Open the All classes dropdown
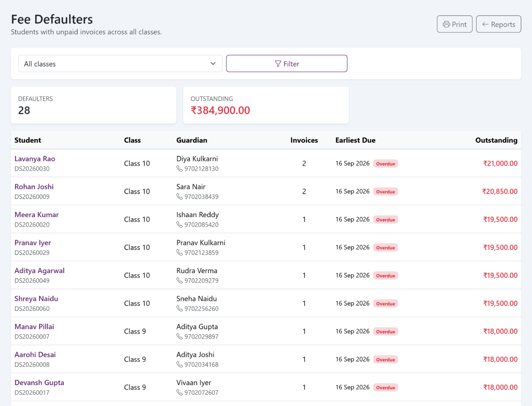The width and height of the screenshot is (532, 406). [120, 64]
